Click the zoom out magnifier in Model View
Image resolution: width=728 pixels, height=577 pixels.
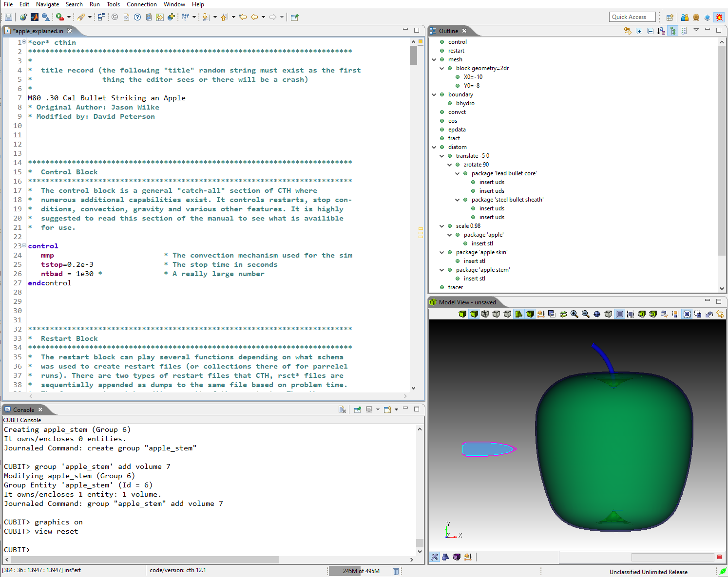pos(586,314)
